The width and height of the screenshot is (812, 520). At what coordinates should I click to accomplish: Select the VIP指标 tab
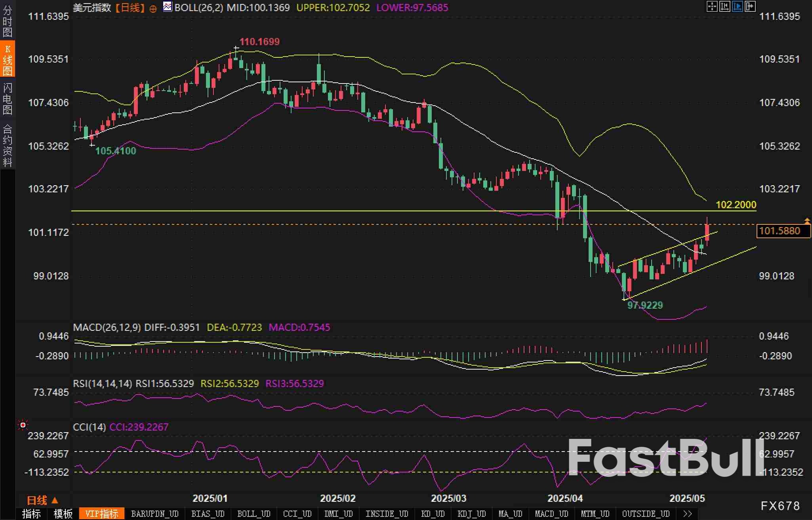[102, 514]
